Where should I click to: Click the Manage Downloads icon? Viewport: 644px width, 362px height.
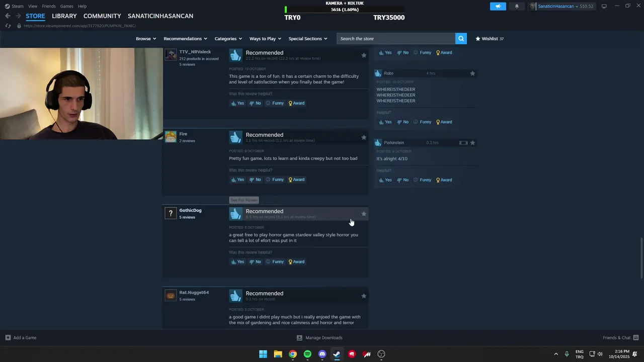pyautogui.click(x=299, y=337)
